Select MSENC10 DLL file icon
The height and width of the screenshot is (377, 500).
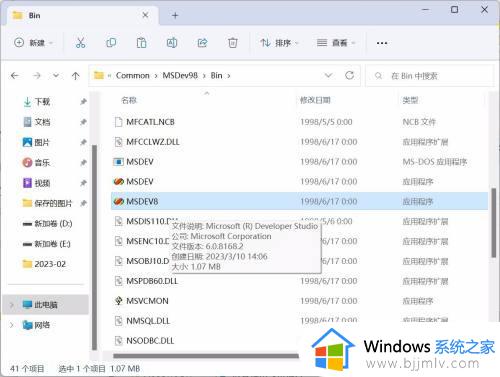point(118,241)
